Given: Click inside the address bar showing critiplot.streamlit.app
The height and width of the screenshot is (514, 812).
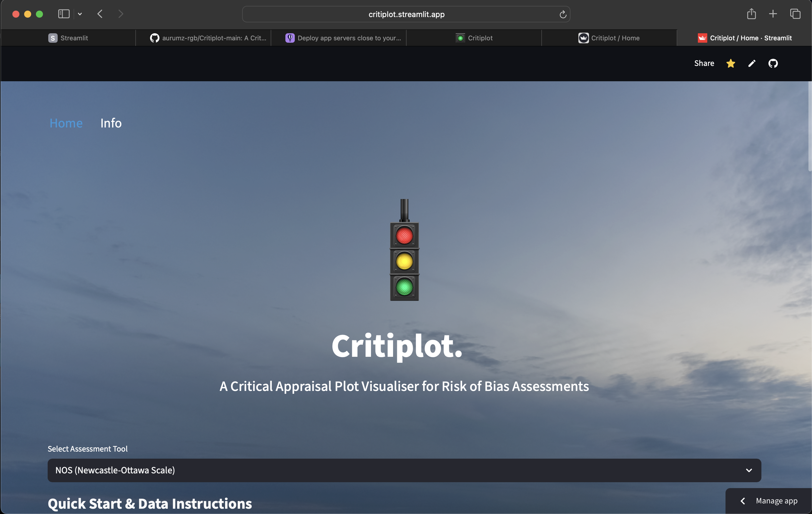Looking at the screenshot, I should 406,14.
